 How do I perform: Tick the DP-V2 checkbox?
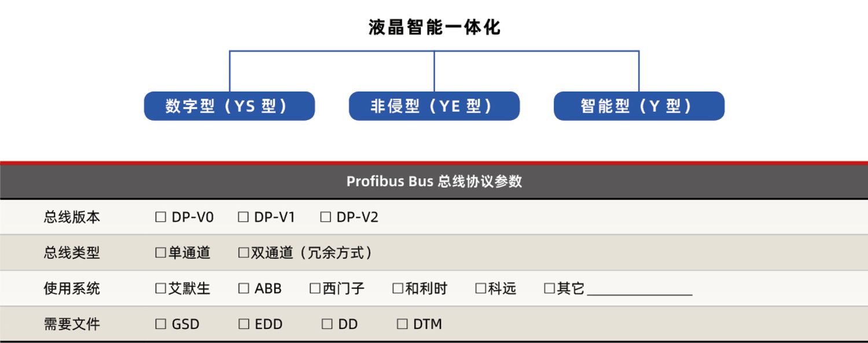(x=326, y=217)
